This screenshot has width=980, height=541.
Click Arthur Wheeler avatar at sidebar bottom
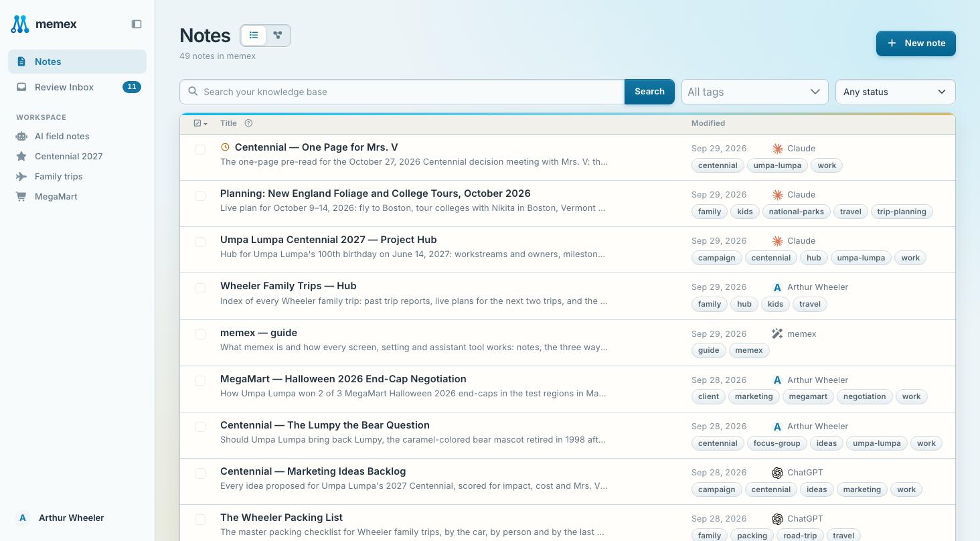(x=23, y=518)
